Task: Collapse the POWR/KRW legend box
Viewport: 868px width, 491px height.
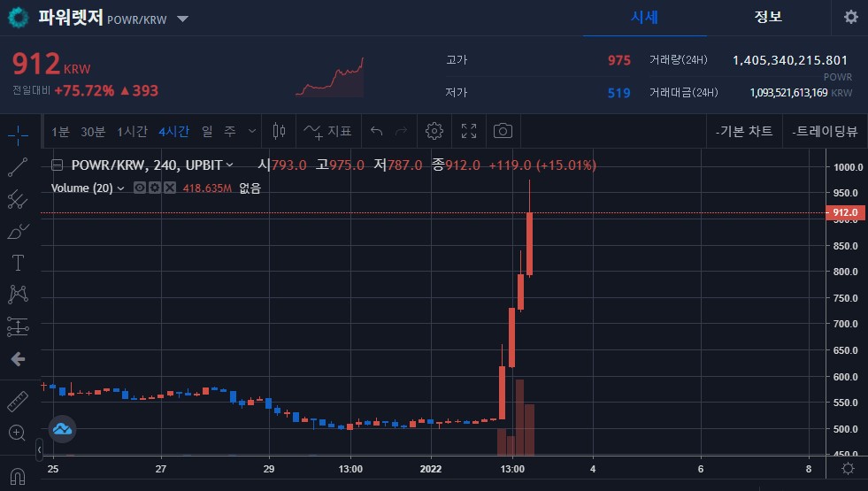Action: [x=57, y=165]
